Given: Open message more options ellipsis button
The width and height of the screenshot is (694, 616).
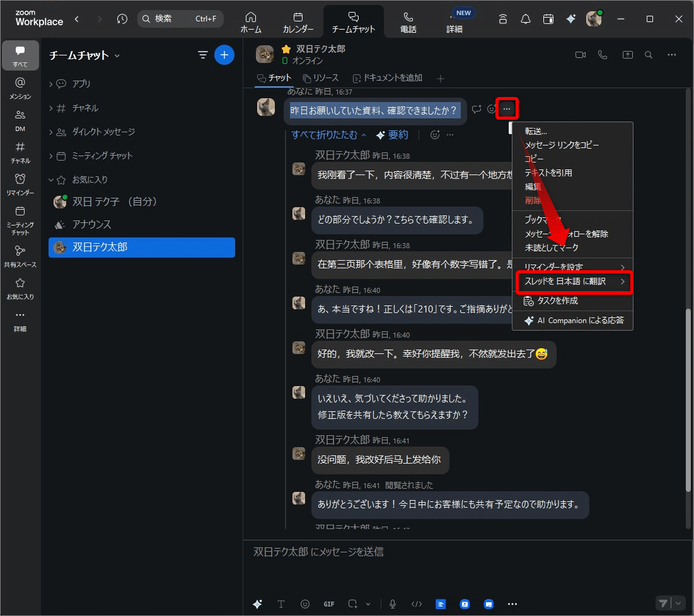Looking at the screenshot, I should (x=507, y=109).
